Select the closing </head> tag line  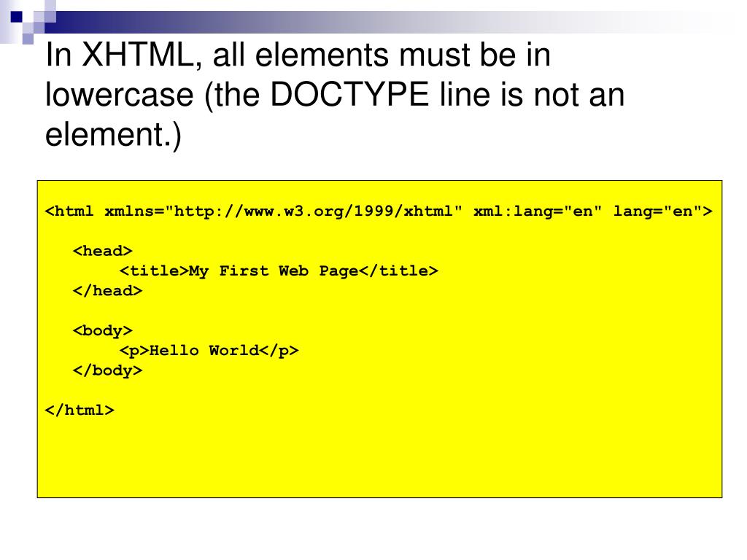pos(107,290)
